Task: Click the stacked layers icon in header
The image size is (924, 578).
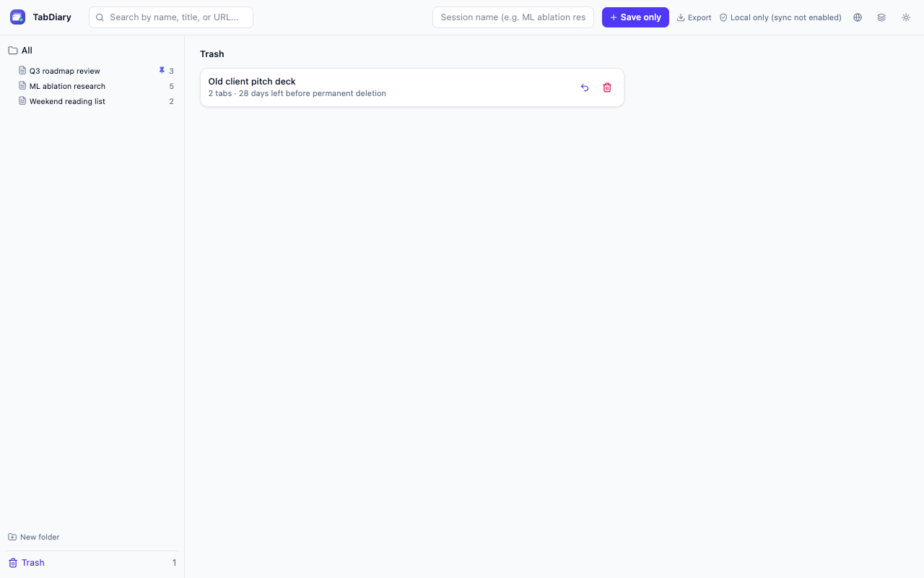Action: pyautogui.click(x=881, y=17)
